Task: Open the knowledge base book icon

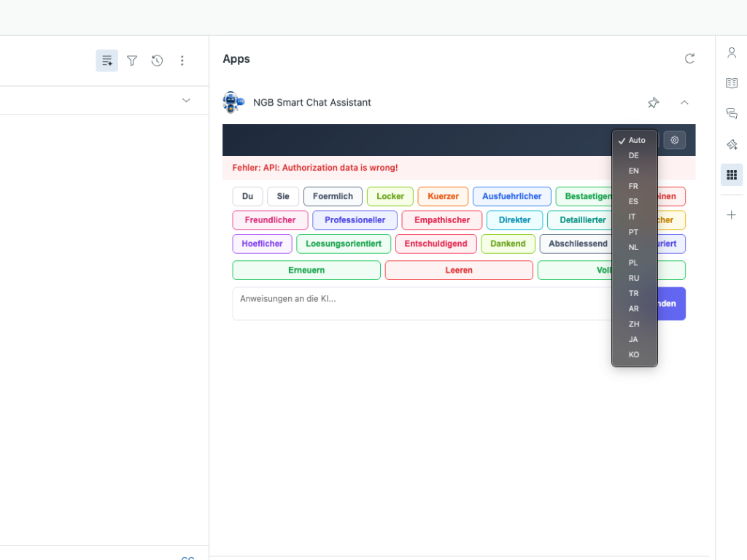Action: [732, 82]
